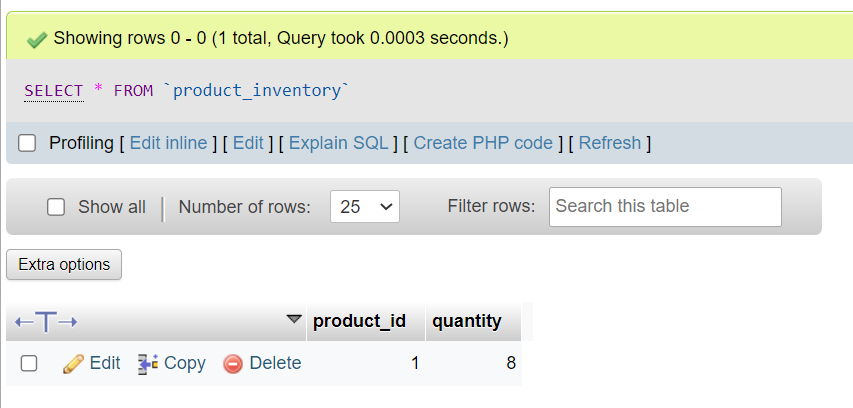Click the green success checkmark icon
Image resolution: width=853 pixels, height=408 pixels.
(x=37, y=39)
